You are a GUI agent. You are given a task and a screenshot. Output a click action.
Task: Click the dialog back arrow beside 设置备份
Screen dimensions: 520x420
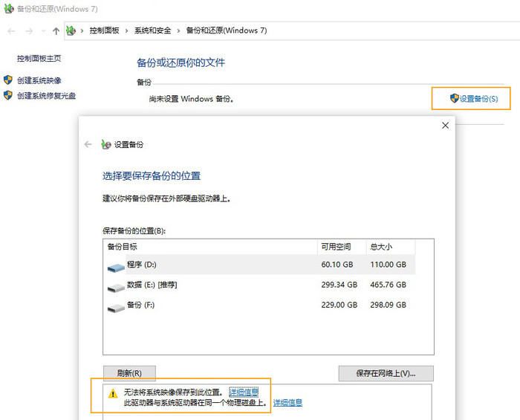[88, 144]
